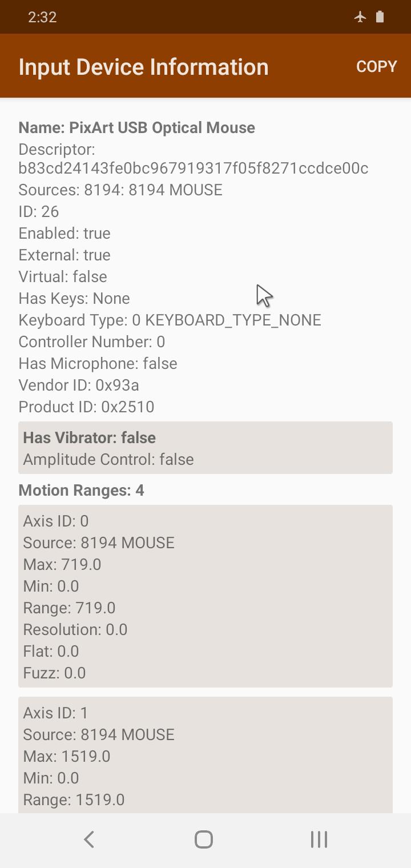The height and width of the screenshot is (868, 411).
Task: Select the Descriptor hash string
Action: pos(194,168)
